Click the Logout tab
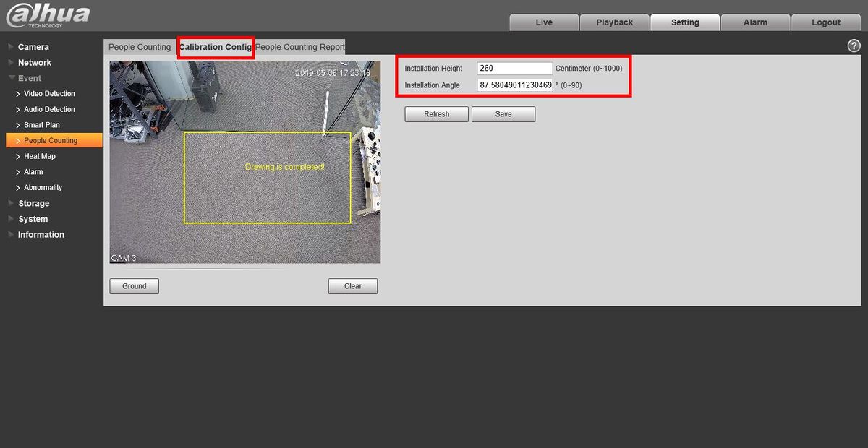The width and height of the screenshot is (868, 448). [x=825, y=22]
